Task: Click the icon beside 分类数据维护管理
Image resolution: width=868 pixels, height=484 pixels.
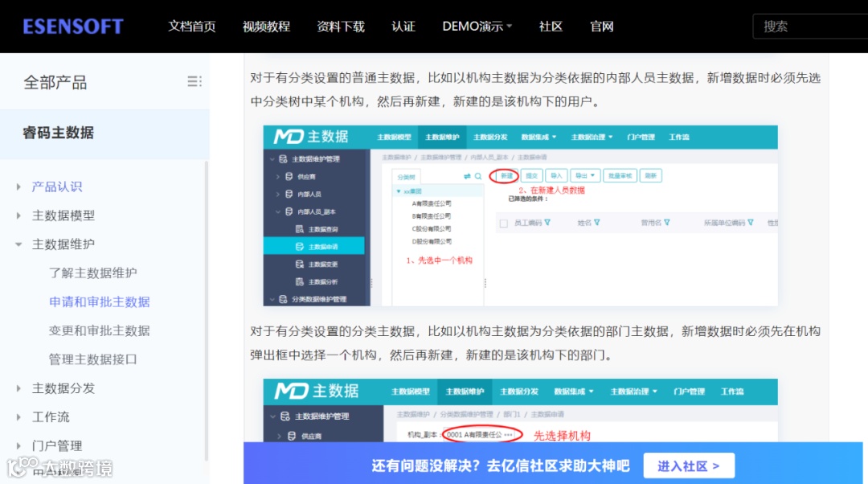Action: tap(283, 299)
